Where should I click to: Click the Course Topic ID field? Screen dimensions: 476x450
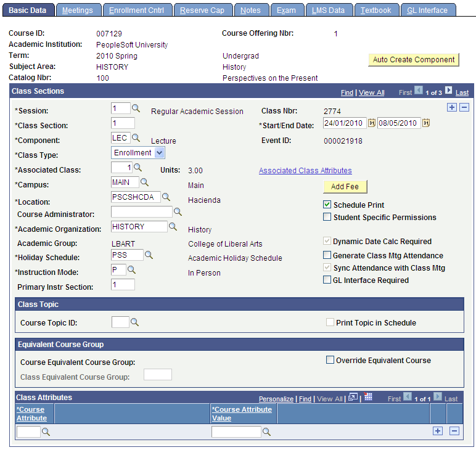(x=120, y=322)
